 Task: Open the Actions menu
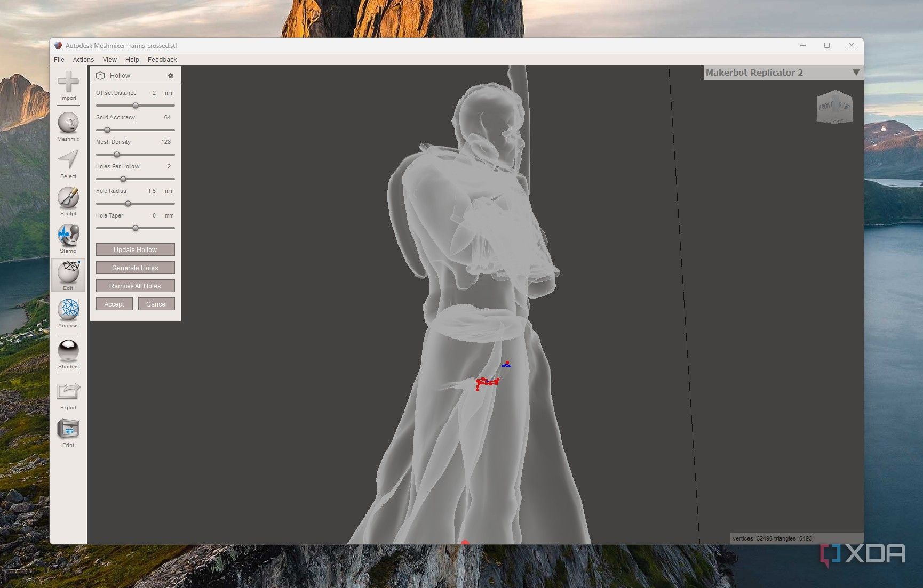tap(83, 59)
